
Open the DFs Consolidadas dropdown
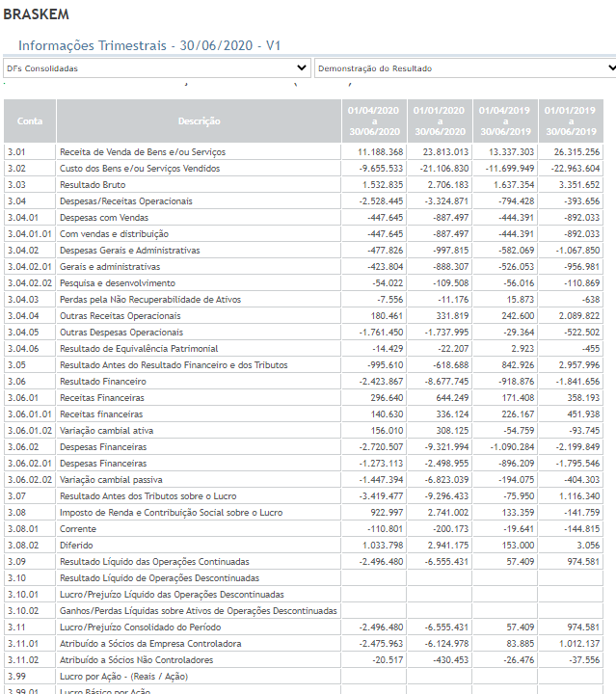pos(157,68)
